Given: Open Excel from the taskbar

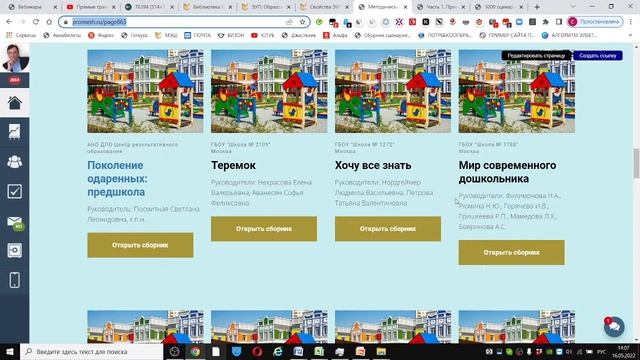Looking at the screenshot, I should tap(319, 351).
